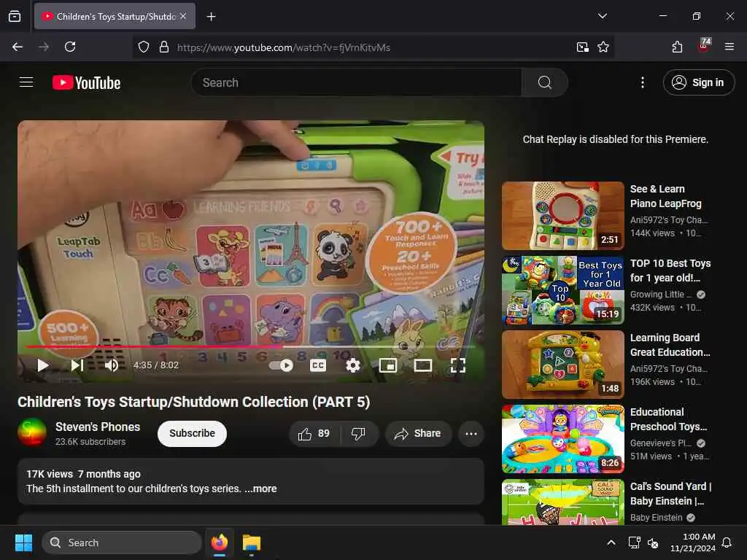Screen dimensions: 747x560
Task: Open Steven's Phones channel name link
Action: point(98,427)
